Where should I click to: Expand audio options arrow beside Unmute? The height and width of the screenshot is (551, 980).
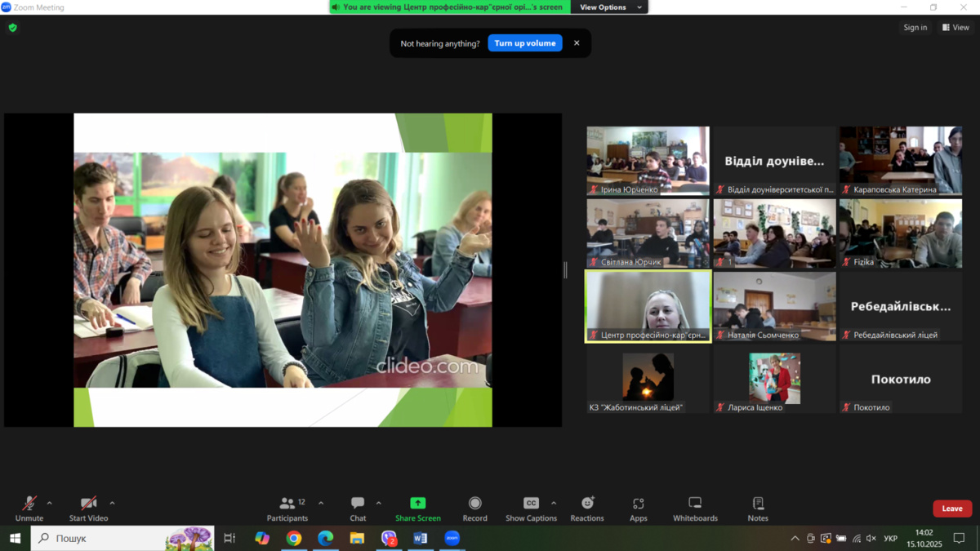click(x=50, y=503)
